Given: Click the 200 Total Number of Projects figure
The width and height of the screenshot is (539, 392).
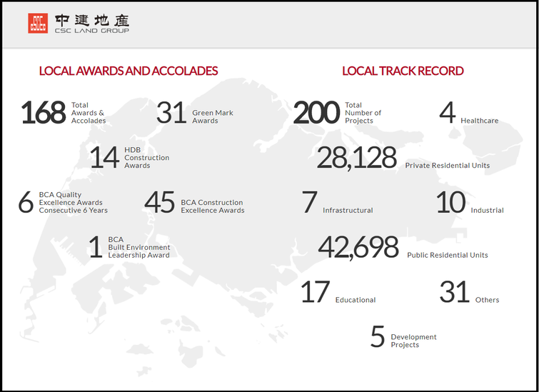Looking at the screenshot, I should 316,113.
